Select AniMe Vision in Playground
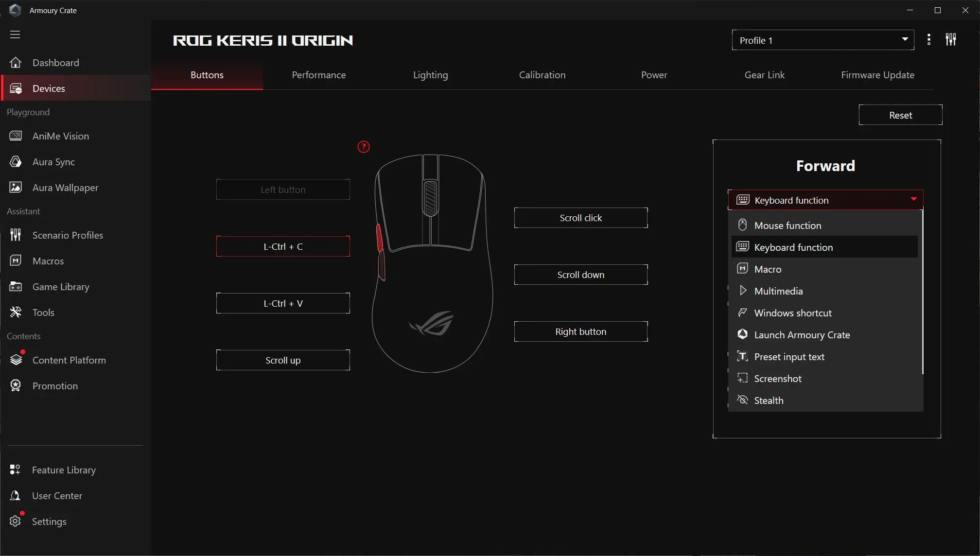 60,136
